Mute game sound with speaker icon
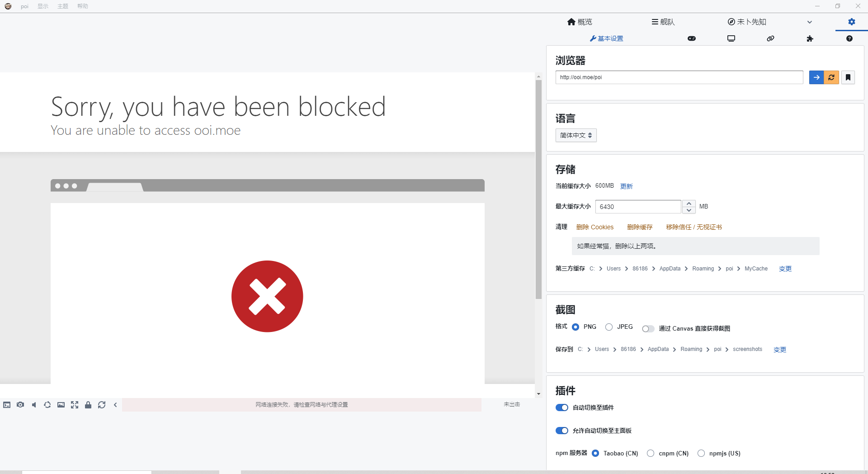This screenshot has width=868, height=474. tap(34, 405)
